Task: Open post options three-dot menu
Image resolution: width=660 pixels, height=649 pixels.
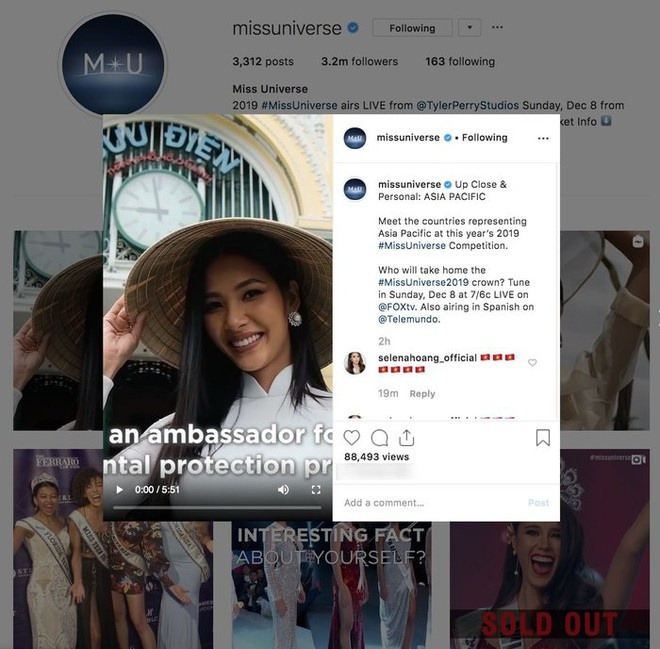Action: point(543,138)
